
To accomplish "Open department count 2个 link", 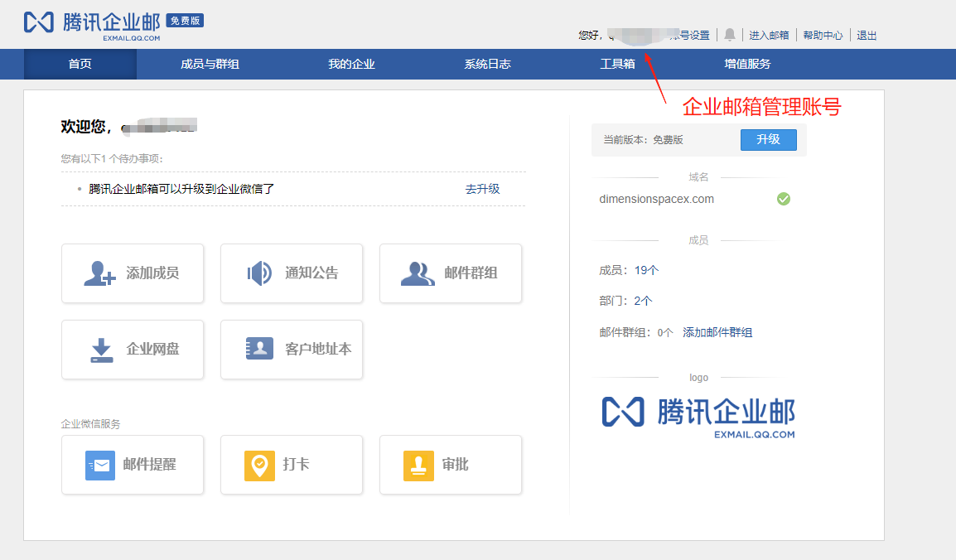I will [x=643, y=301].
